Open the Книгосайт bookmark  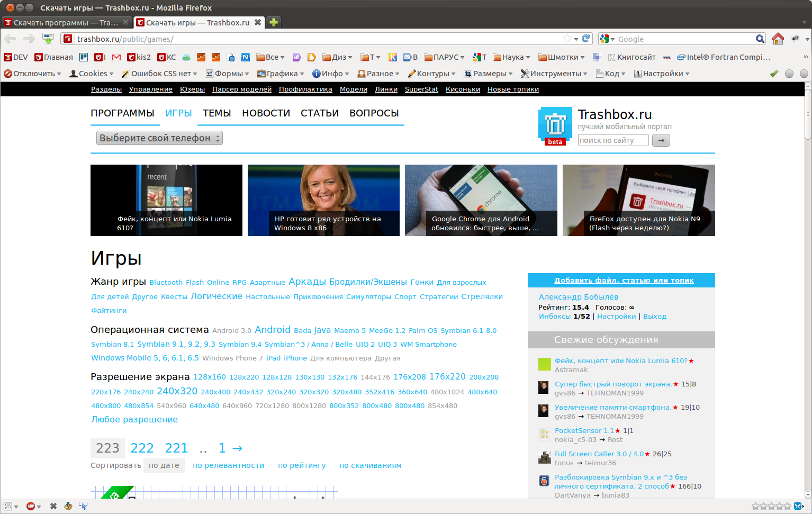[x=631, y=57]
